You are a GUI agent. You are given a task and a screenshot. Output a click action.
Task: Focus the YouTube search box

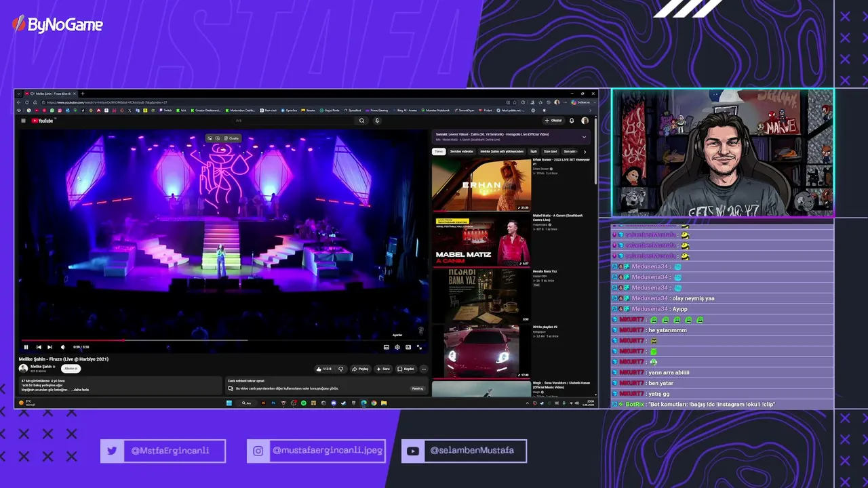(294, 121)
